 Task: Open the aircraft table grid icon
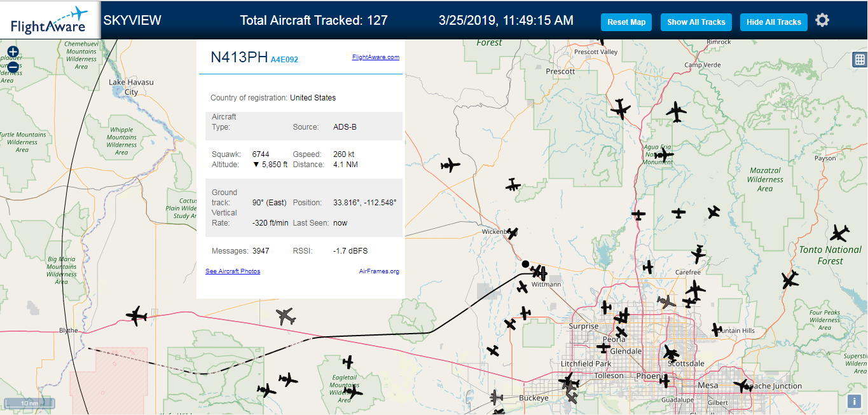pos(860,59)
